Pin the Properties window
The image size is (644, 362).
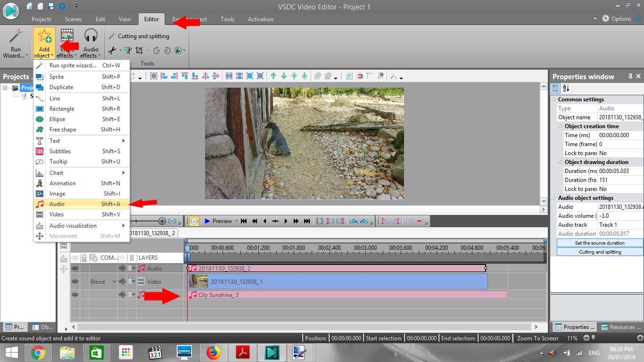click(630, 76)
